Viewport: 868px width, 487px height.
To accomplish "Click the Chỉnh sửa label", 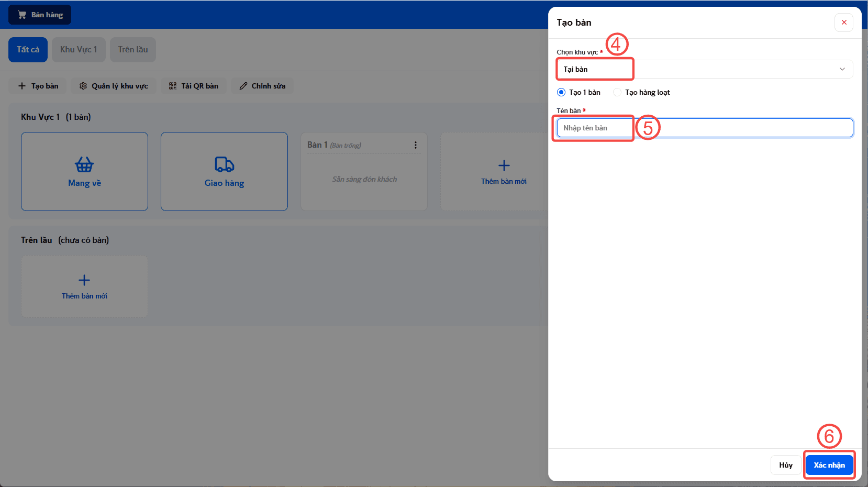I will coord(269,86).
